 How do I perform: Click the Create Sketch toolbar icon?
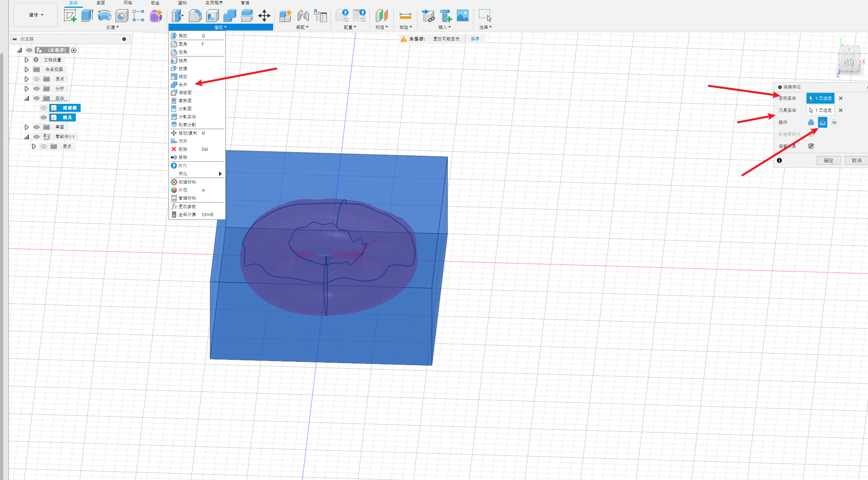pos(70,16)
